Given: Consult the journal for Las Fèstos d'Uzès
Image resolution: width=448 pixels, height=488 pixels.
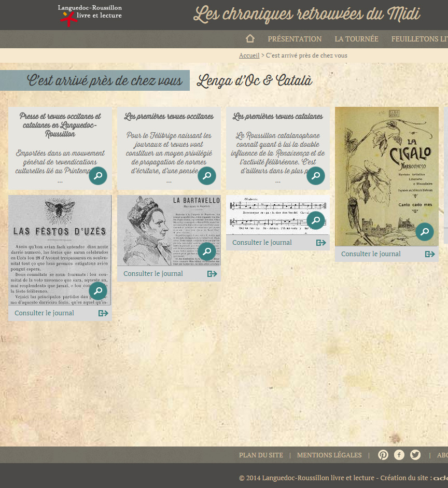Looking at the screenshot, I should (x=44, y=313).
